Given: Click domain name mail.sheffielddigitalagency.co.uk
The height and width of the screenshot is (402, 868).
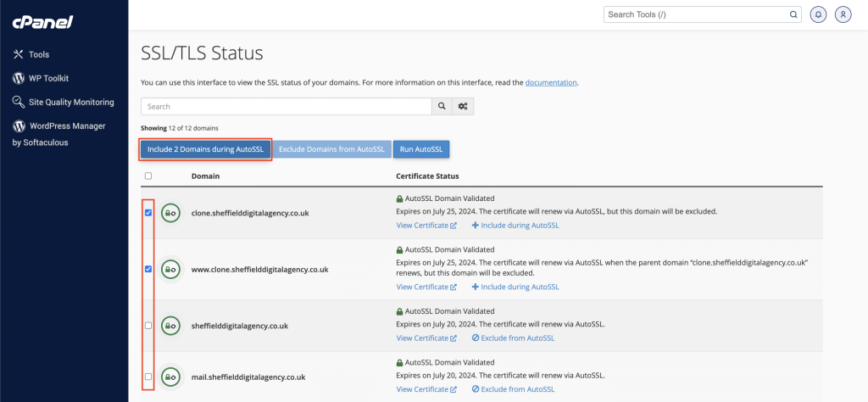Looking at the screenshot, I should pyautogui.click(x=248, y=377).
